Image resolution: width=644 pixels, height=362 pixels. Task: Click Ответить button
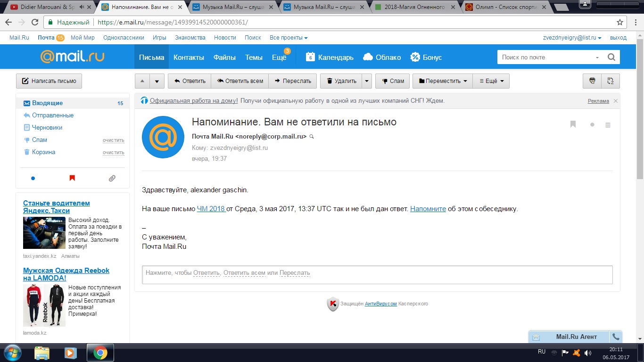(x=190, y=81)
